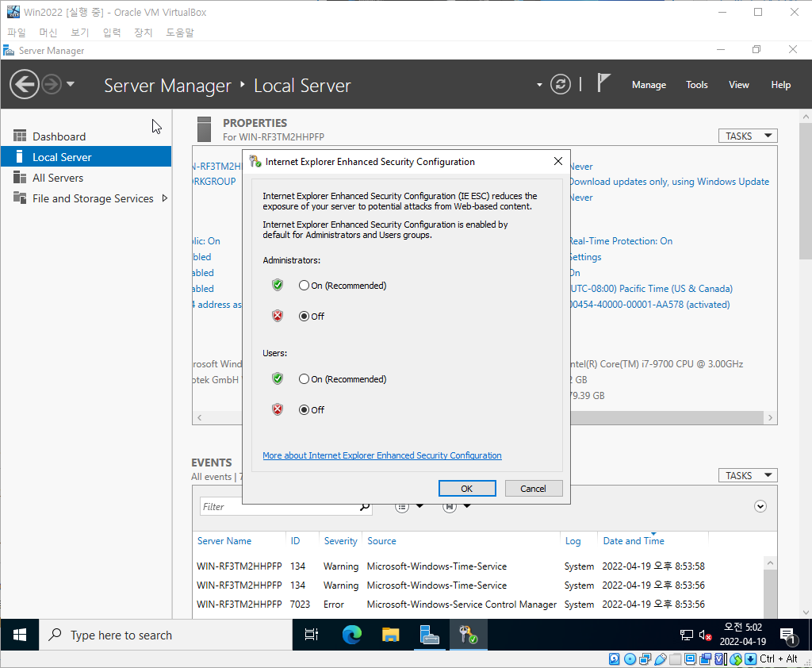Open the Windows Start menu
The image size is (812, 668).
pos(20,635)
